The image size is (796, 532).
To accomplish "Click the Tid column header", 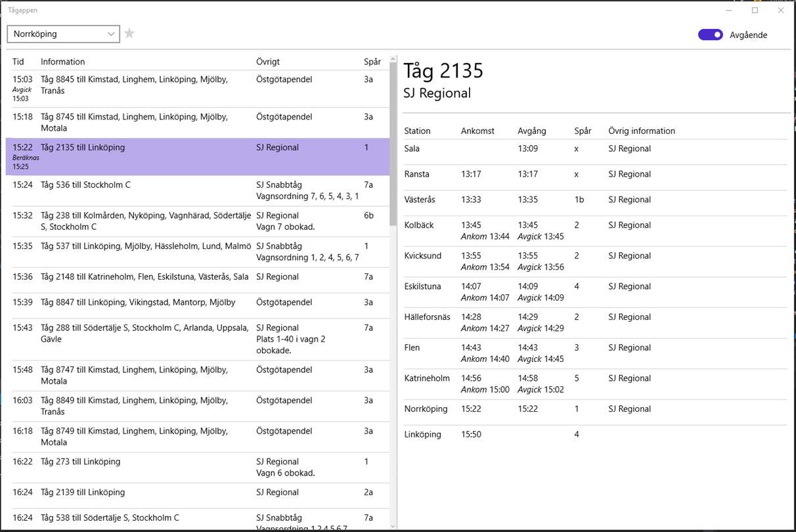I will click(x=18, y=62).
